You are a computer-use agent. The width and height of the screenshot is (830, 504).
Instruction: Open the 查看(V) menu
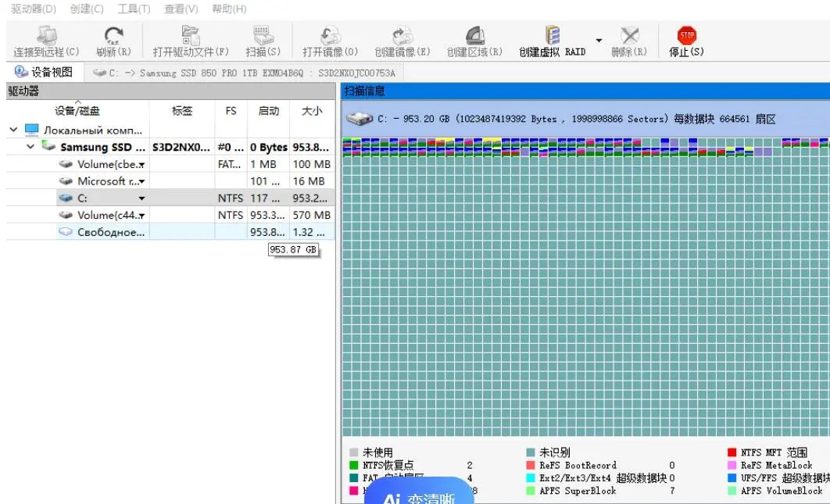pos(181,9)
